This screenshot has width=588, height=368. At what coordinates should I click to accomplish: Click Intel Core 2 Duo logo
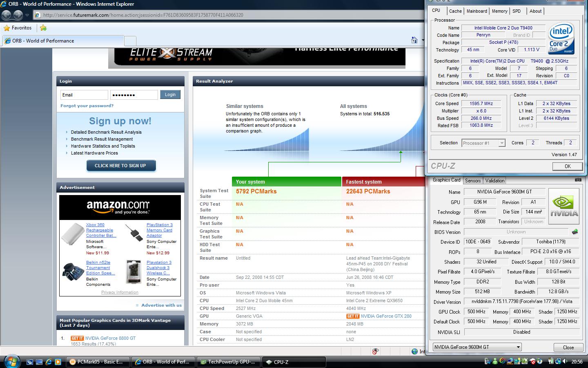[561, 38]
